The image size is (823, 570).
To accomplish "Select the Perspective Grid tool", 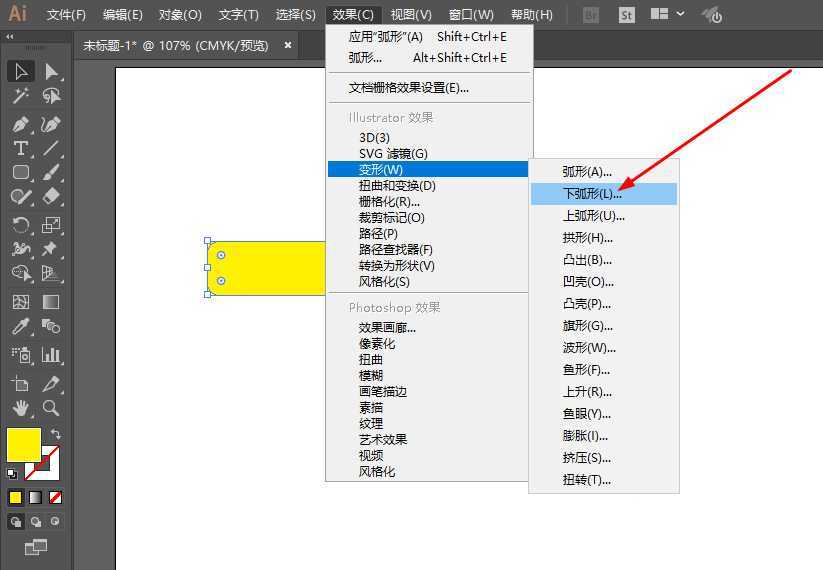I will coord(51,273).
